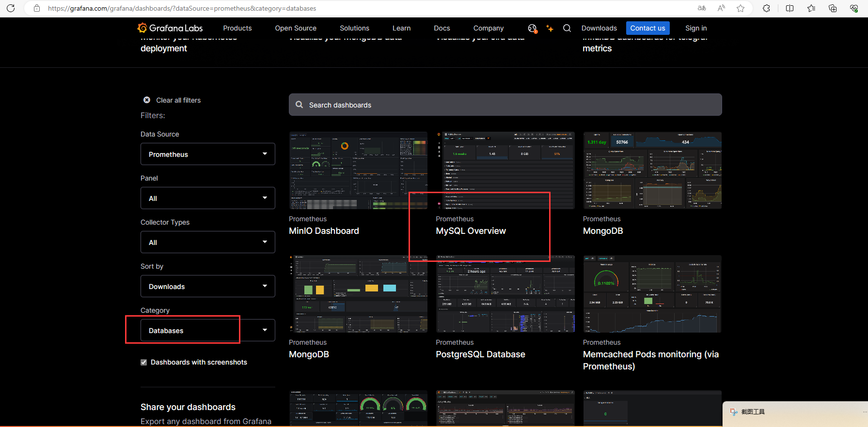Open the MinIO Dashboard title link
868x427 pixels.
[324, 231]
